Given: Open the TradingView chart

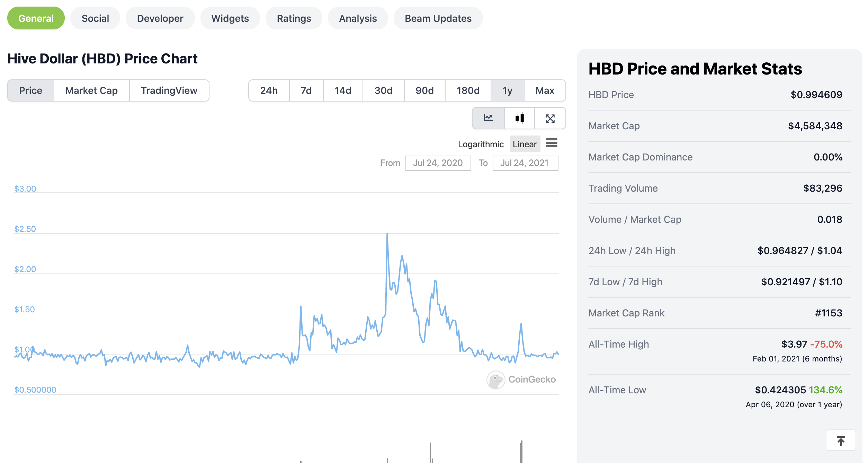Looking at the screenshot, I should (169, 90).
